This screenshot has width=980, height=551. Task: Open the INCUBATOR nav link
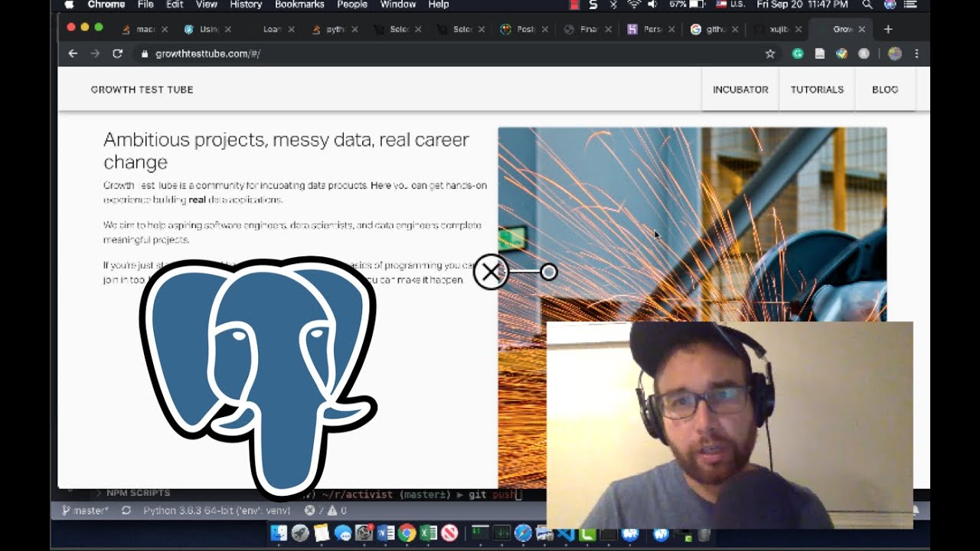pos(740,90)
